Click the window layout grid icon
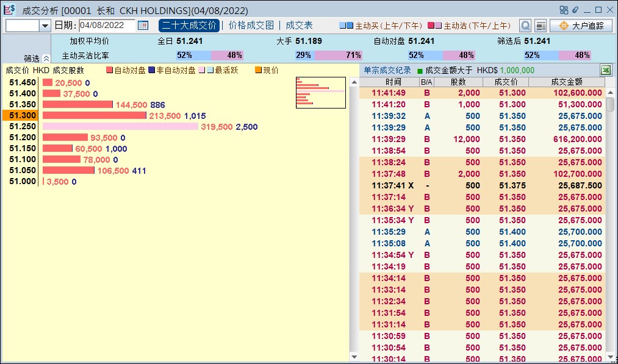The height and width of the screenshot is (364, 618). pos(564,10)
